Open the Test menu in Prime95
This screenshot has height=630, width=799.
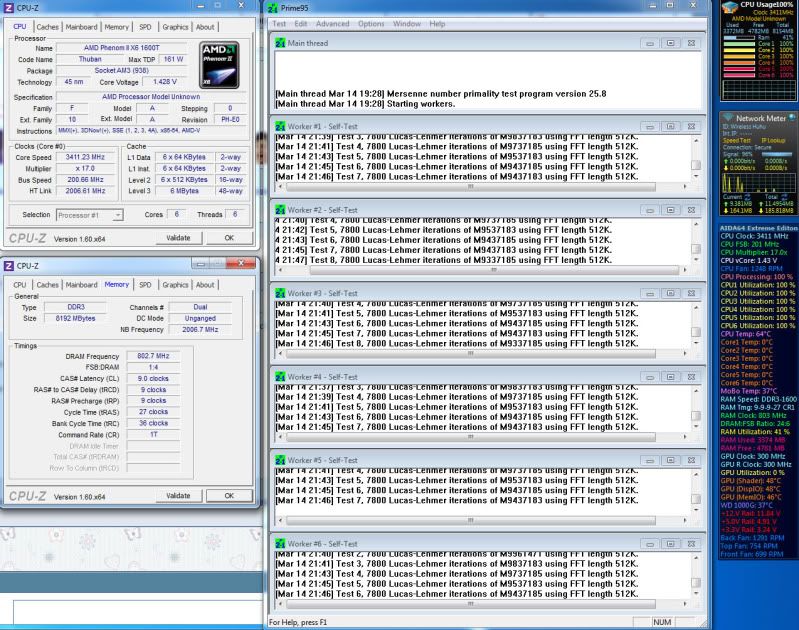(278, 24)
